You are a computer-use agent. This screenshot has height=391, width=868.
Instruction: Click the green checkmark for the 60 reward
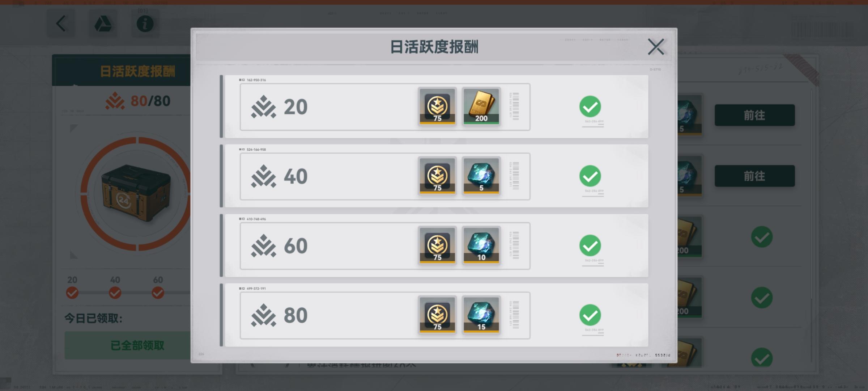tap(590, 245)
